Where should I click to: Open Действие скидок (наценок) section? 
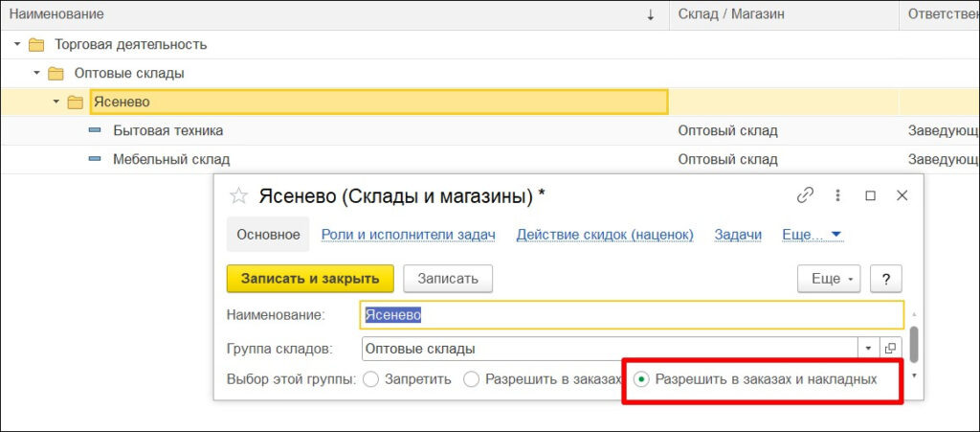tap(605, 235)
